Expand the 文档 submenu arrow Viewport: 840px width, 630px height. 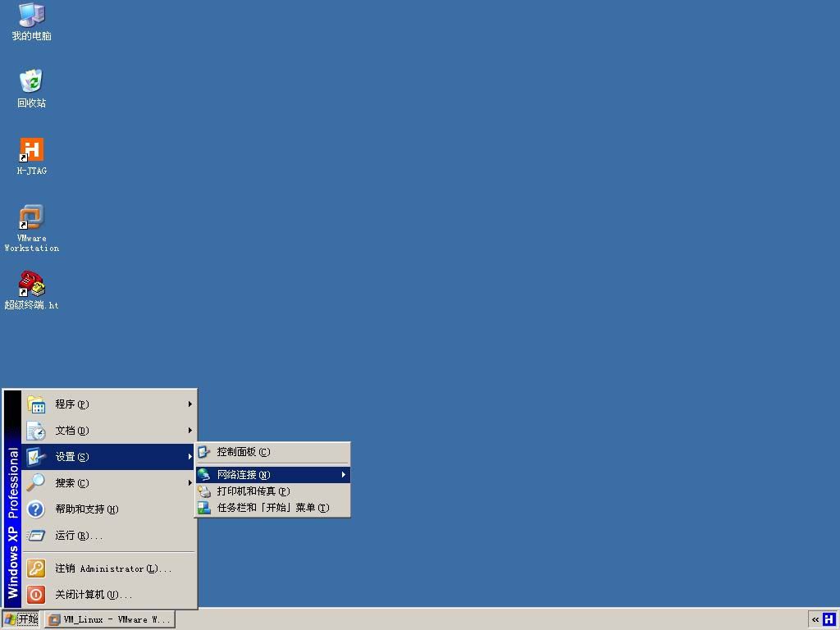[189, 431]
